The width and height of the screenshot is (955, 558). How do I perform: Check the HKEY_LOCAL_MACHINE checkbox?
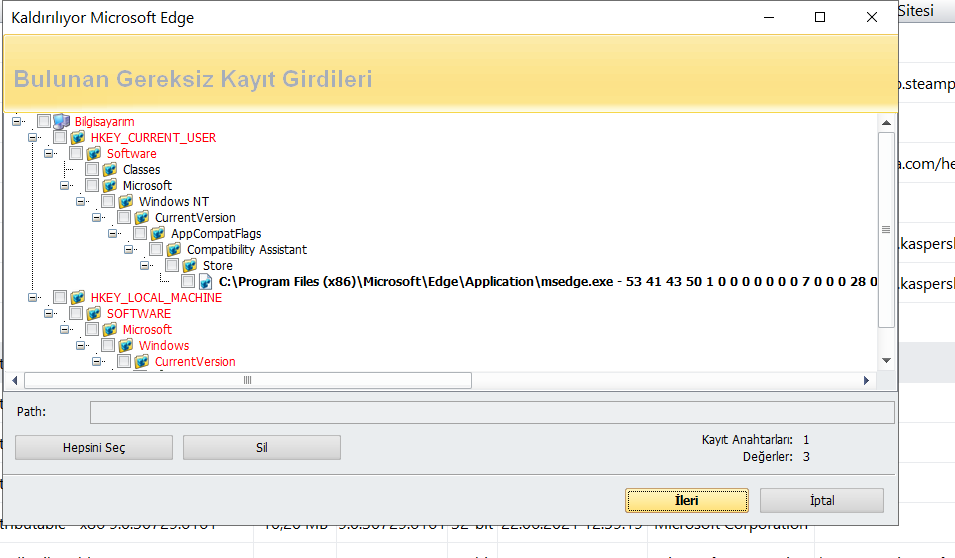(60, 297)
